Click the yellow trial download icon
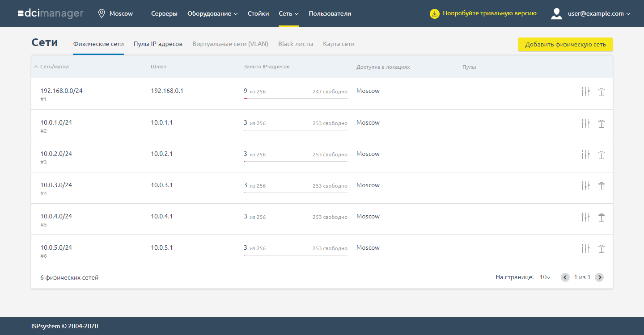The width and height of the screenshot is (644, 335). pyautogui.click(x=434, y=13)
